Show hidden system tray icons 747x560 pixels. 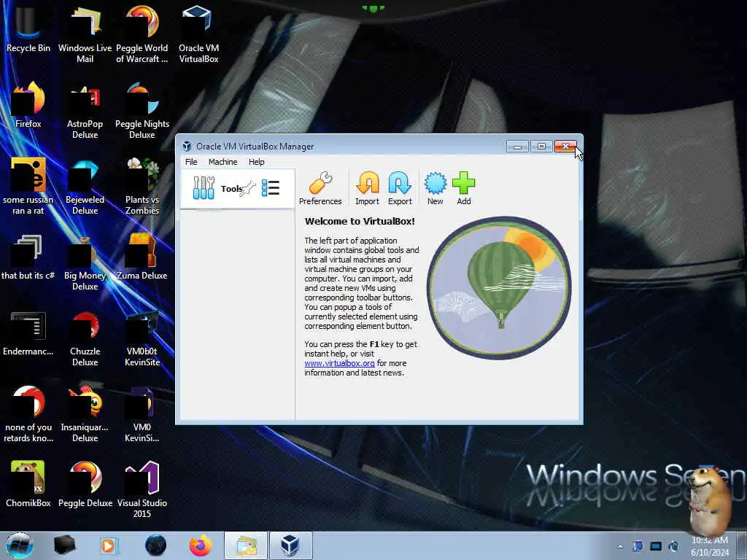620,546
